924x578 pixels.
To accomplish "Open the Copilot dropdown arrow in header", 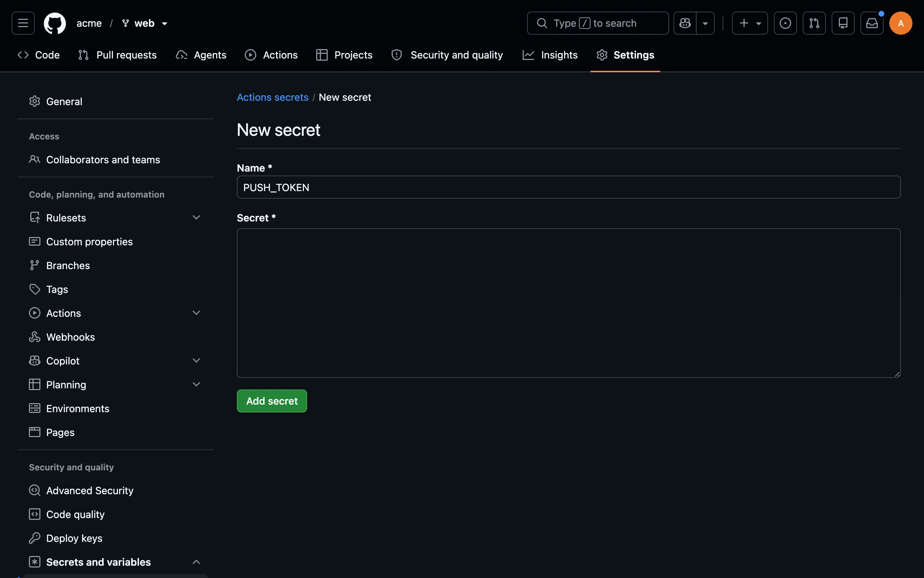I will pos(705,23).
